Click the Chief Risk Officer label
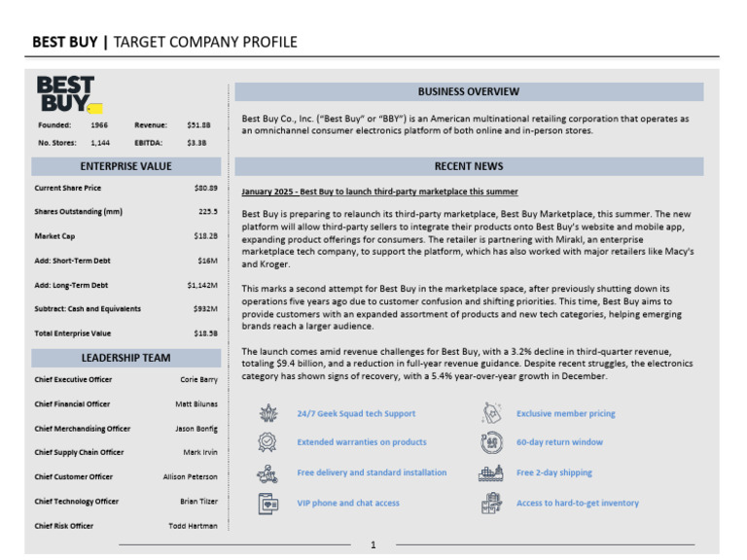The height and width of the screenshot is (560, 747). (64, 526)
